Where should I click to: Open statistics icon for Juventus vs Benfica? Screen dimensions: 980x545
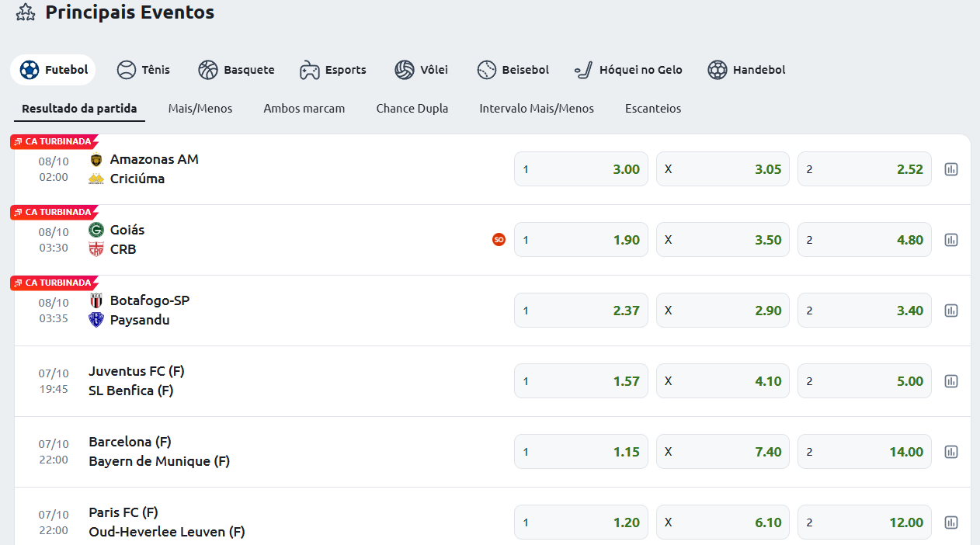coord(950,381)
